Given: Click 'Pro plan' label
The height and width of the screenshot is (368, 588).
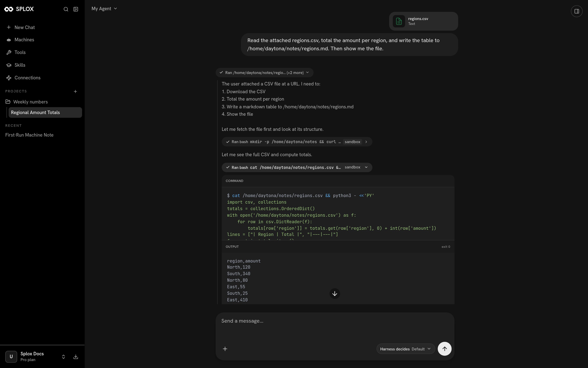Looking at the screenshot, I should pos(28,360).
